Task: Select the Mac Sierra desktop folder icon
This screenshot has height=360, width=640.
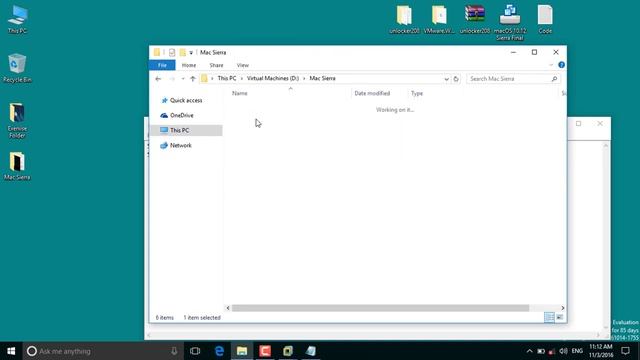Action: coord(17,166)
